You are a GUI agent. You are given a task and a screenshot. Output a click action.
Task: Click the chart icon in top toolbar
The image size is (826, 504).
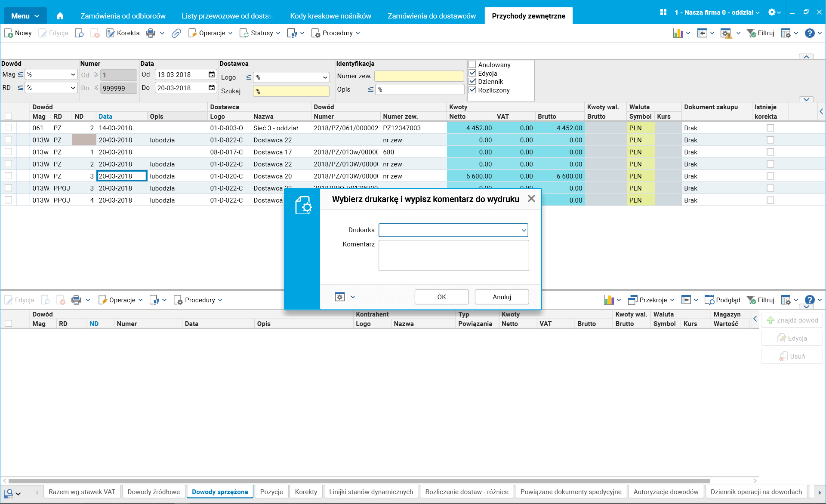pos(678,33)
